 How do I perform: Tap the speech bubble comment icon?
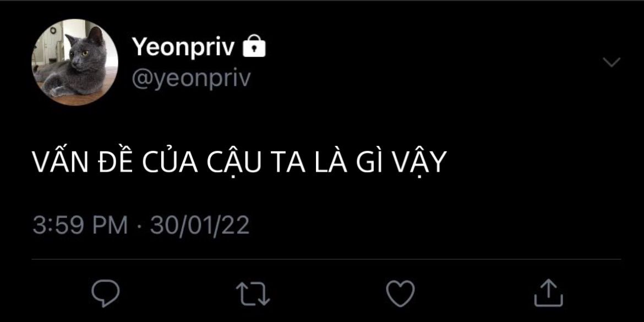tap(106, 293)
